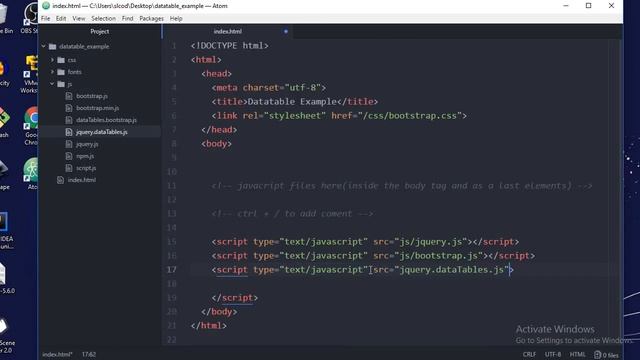Click the file icon next to bootstrap.js
Screen dimensions: 640x360
[69, 96]
